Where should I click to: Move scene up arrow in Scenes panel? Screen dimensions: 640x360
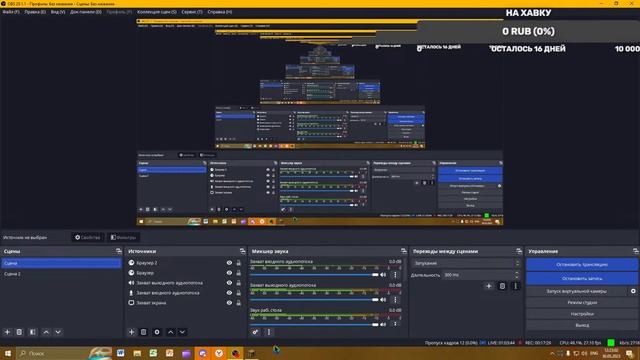point(46,332)
